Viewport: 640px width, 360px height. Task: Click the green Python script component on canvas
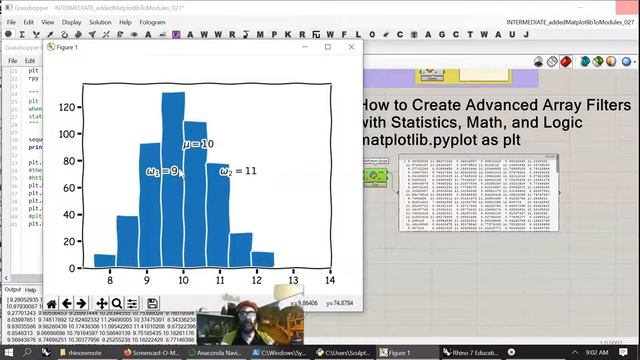(x=375, y=176)
